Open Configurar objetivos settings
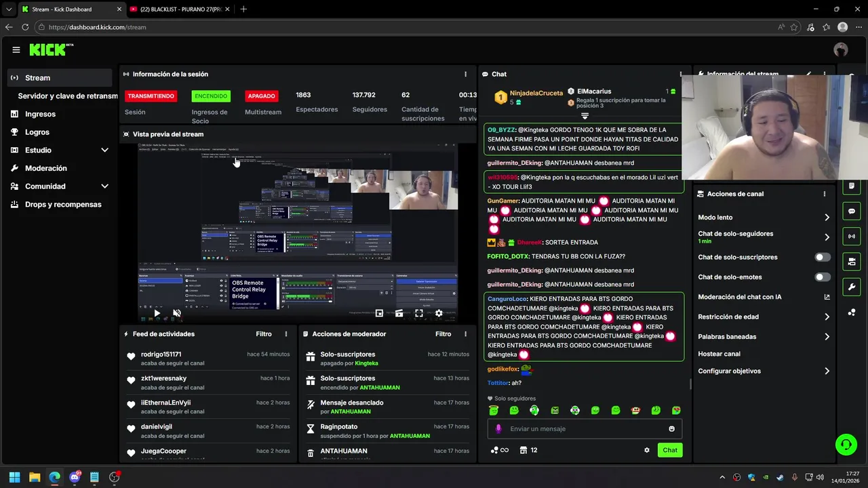 tap(764, 371)
